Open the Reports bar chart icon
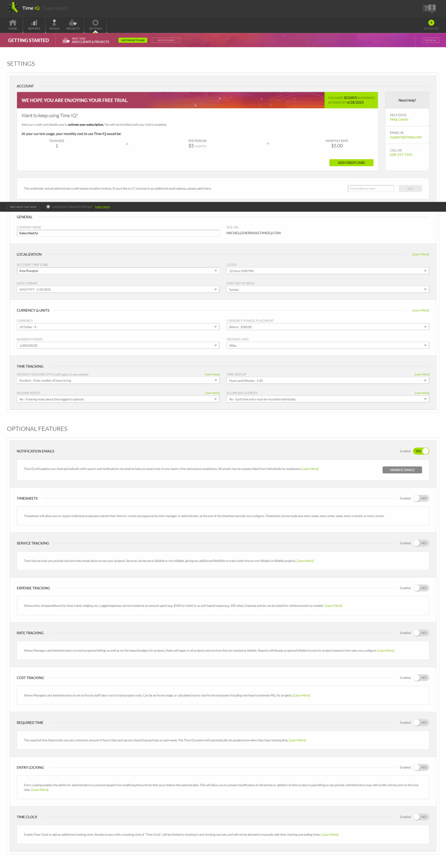Image resolution: width=446 pixels, height=868 pixels. (x=34, y=23)
